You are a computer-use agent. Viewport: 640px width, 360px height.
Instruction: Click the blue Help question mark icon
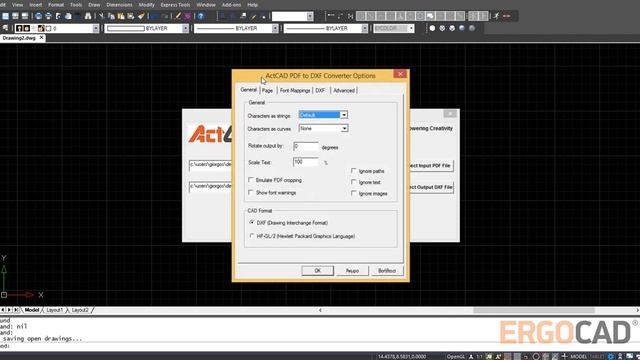(201, 16)
